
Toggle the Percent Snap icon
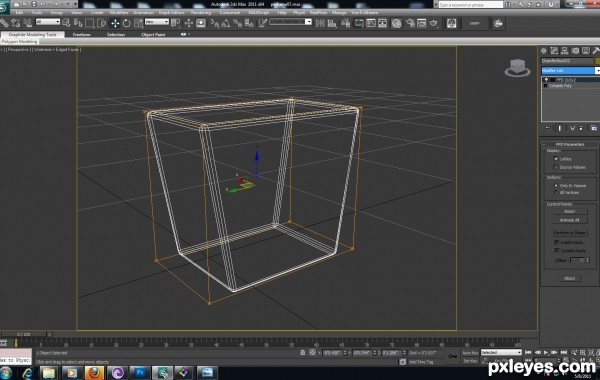click(238, 24)
